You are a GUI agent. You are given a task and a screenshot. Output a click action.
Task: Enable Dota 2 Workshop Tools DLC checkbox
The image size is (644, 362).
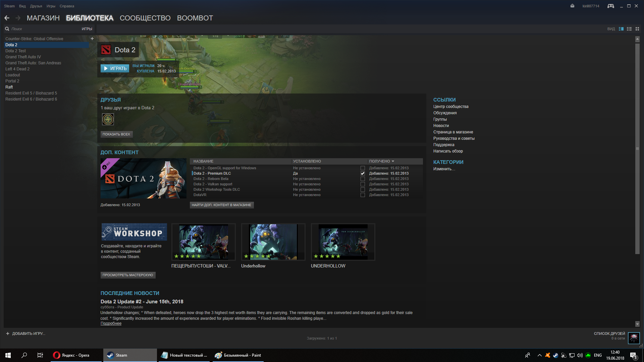(363, 190)
